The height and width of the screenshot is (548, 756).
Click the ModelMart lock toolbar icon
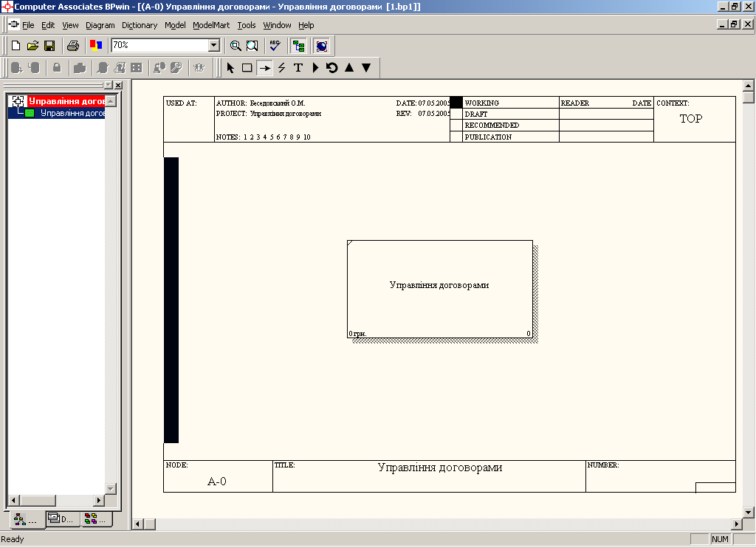pos(57,68)
